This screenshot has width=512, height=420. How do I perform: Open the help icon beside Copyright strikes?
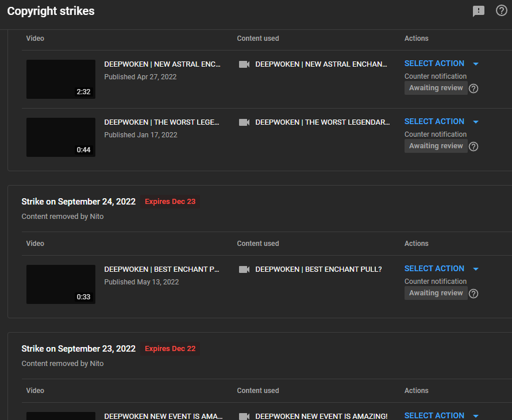point(501,11)
